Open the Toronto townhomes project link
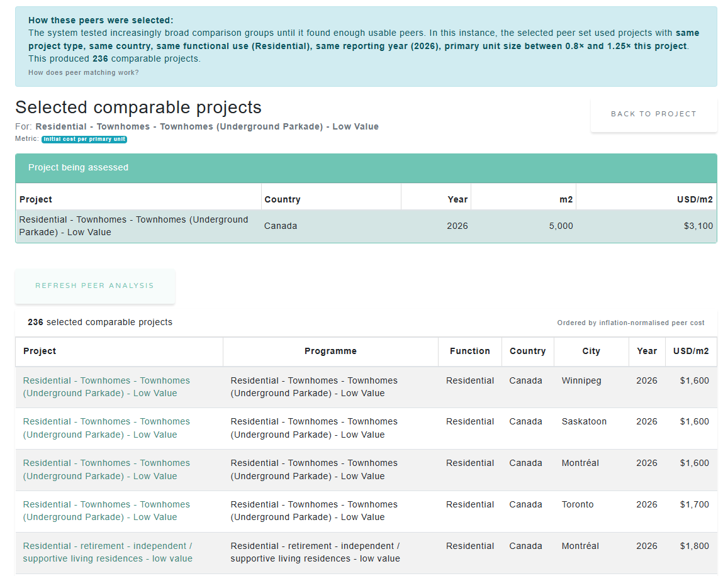The height and width of the screenshot is (576, 728). 107,511
